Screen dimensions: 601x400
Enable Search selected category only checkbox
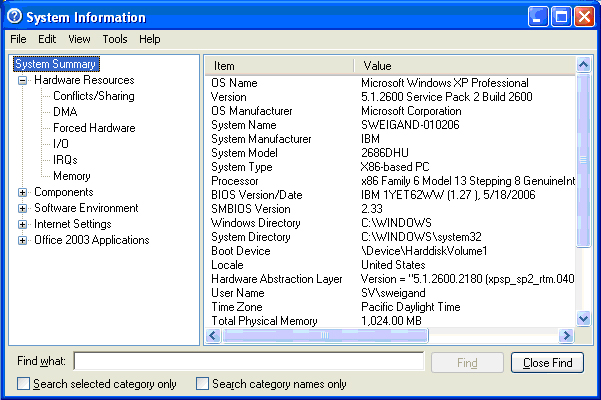point(23,384)
